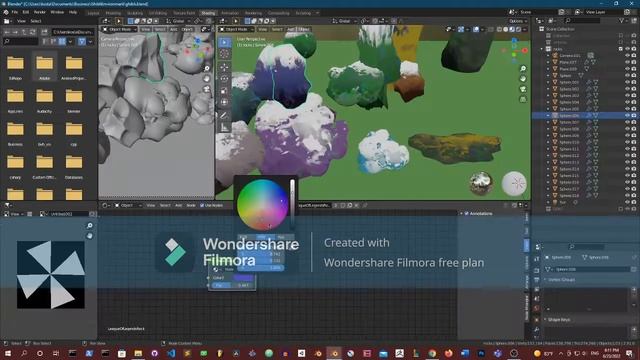The width and height of the screenshot is (640, 360).
Task: Open Object type dropdown in node editor header
Action: (128, 205)
